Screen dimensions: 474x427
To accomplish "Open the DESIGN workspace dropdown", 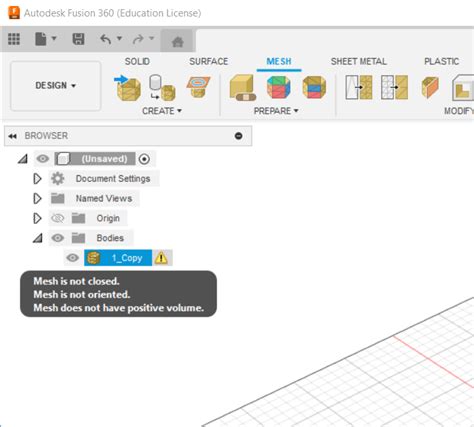I will point(56,86).
